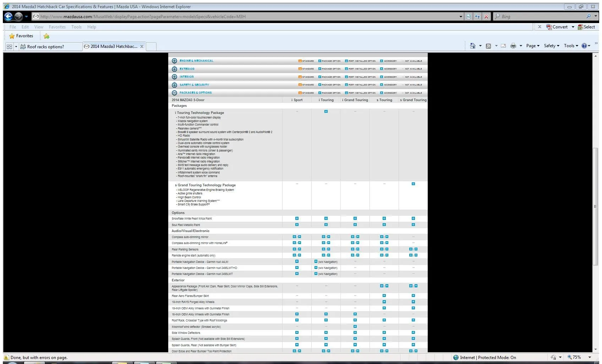
Task: Click the Convert button in Adobe toolbar
Action: pyautogui.click(x=557, y=27)
